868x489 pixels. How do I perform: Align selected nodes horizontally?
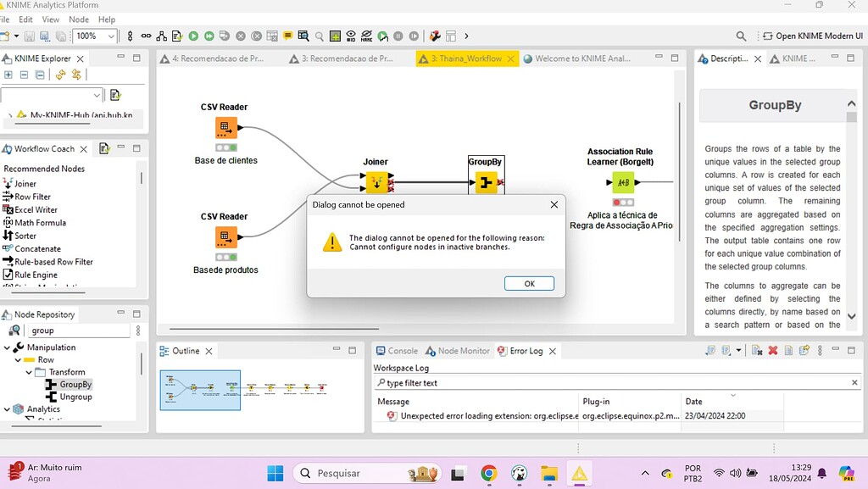coord(146,36)
